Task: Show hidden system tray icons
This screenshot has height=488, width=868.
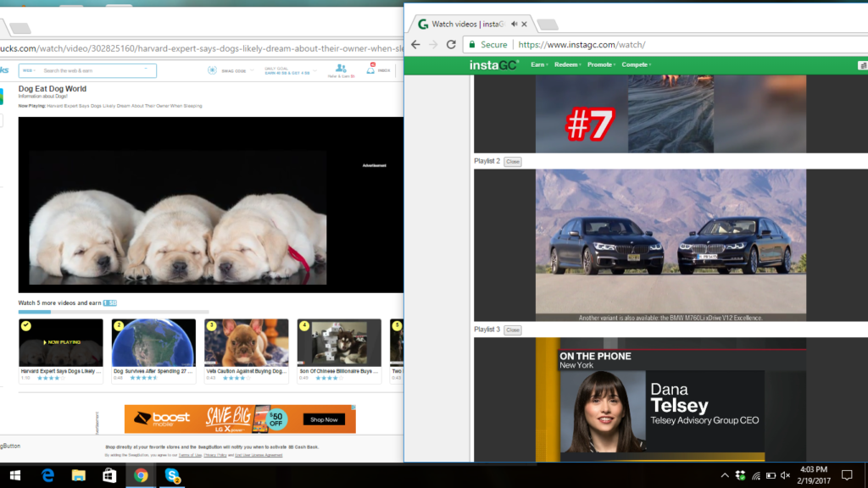Action: 725,476
